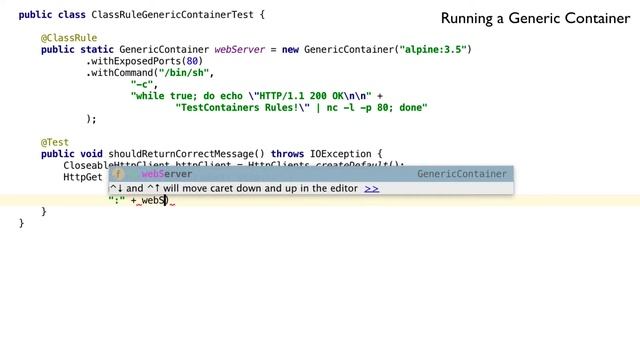Place caret at typed webS text

pyautogui.click(x=153, y=200)
